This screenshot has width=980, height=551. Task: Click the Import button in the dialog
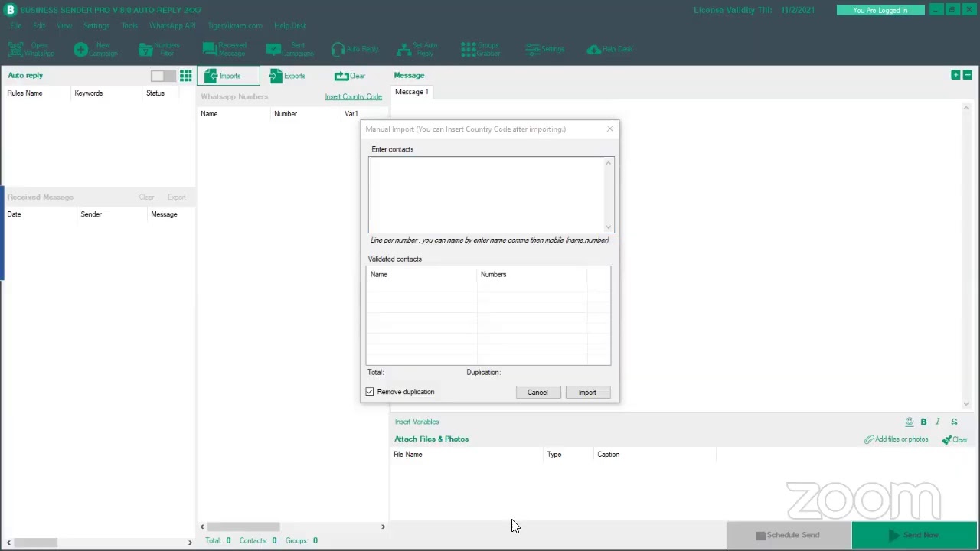coord(587,393)
